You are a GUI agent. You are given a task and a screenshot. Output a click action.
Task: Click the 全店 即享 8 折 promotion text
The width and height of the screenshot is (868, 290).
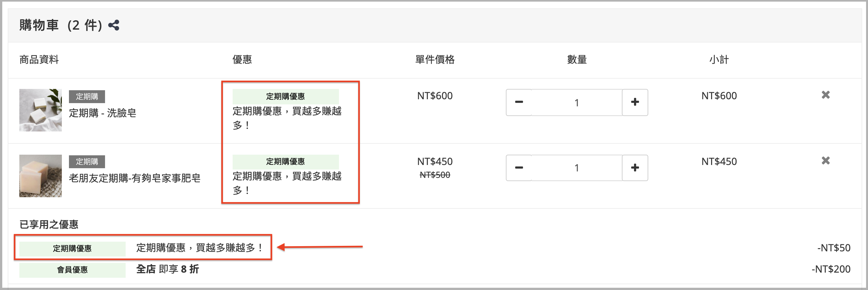(x=168, y=269)
